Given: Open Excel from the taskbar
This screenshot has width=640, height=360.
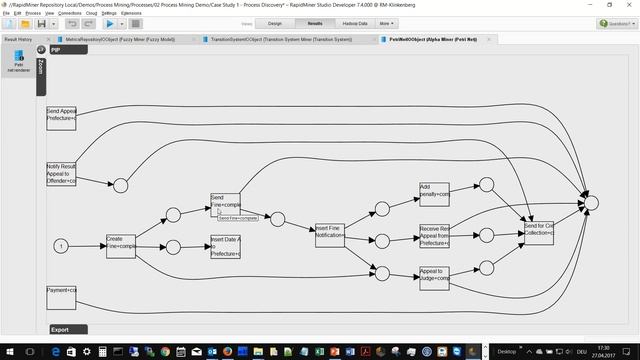Looking at the screenshot, I should [x=319, y=351].
